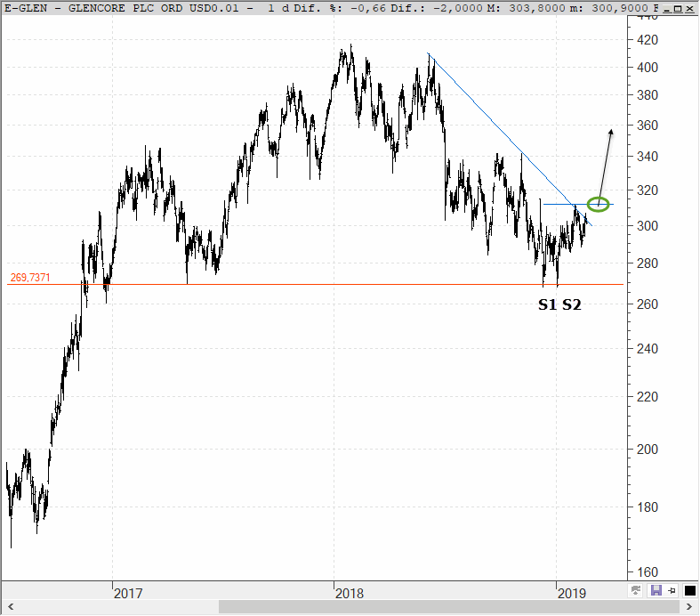Click the '260' price axis label
The image size is (700, 616).
pos(648,304)
